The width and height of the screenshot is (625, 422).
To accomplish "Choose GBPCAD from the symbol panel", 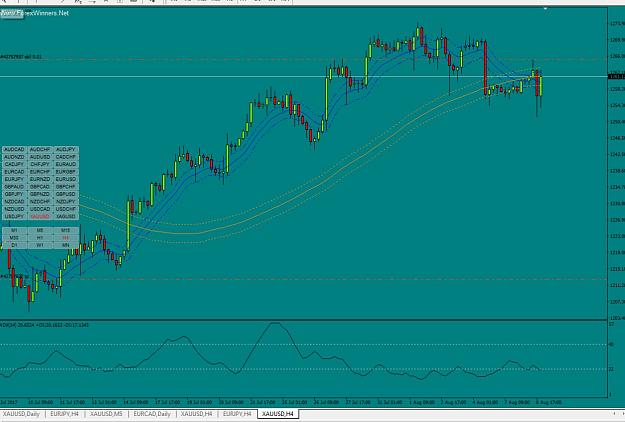I will point(40,186).
